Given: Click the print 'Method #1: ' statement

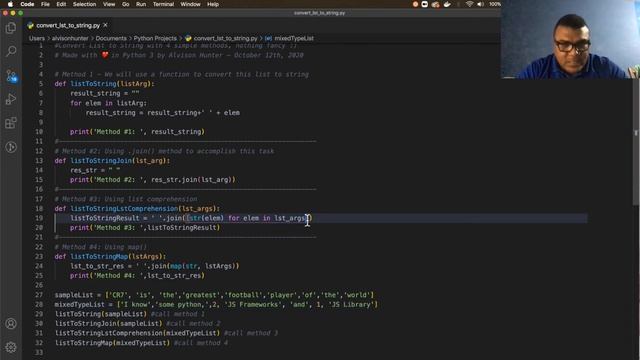Looking at the screenshot, I should (137, 132).
